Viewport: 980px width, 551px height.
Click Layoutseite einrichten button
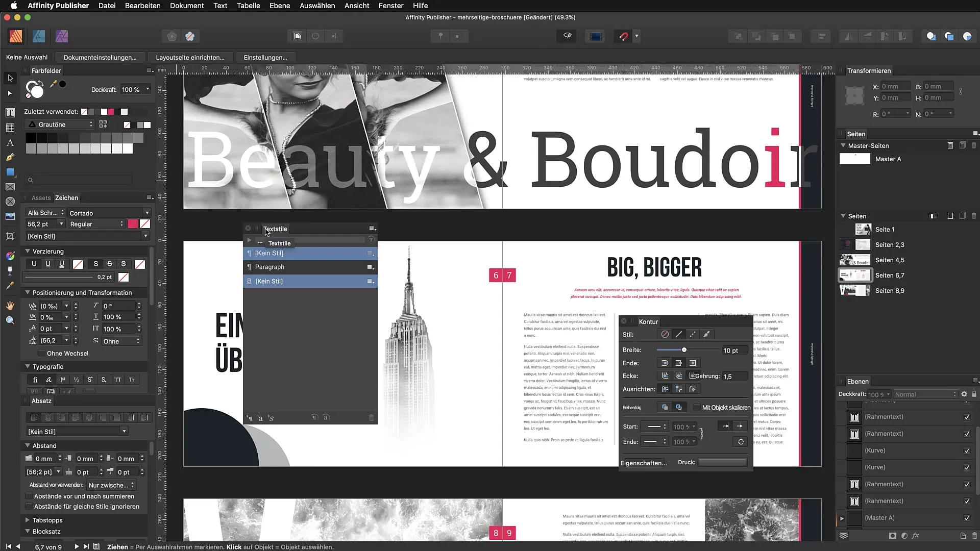[x=190, y=57]
